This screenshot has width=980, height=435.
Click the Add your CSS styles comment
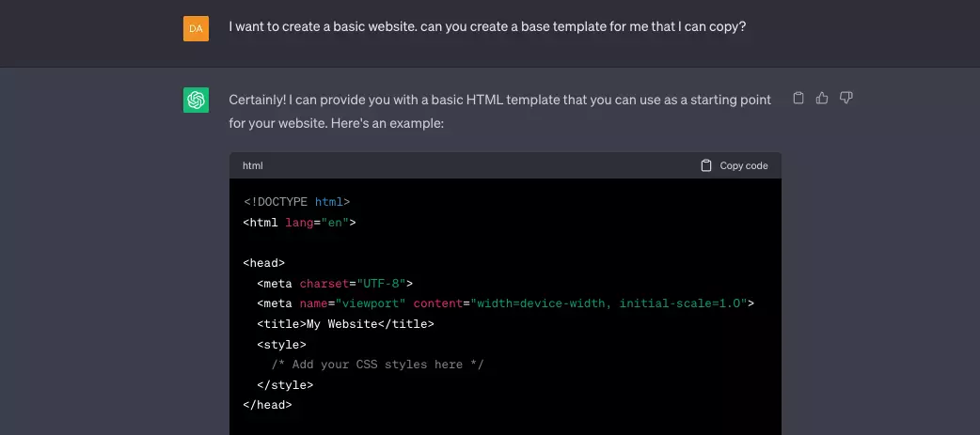tap(377, 365)
